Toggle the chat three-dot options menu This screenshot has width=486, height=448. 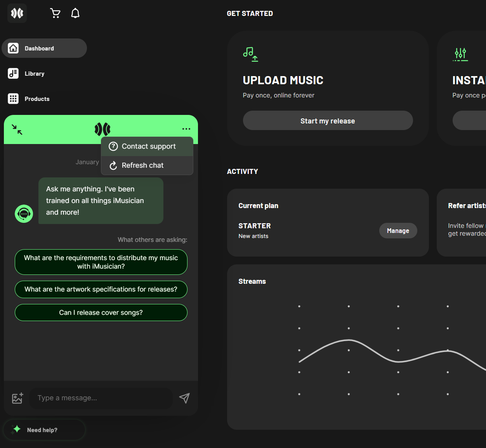coord(186,129)
